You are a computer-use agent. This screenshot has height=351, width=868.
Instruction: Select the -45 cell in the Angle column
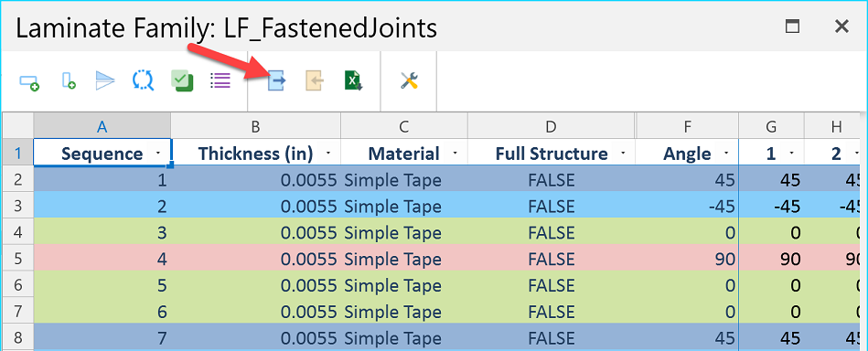(687, 206)
